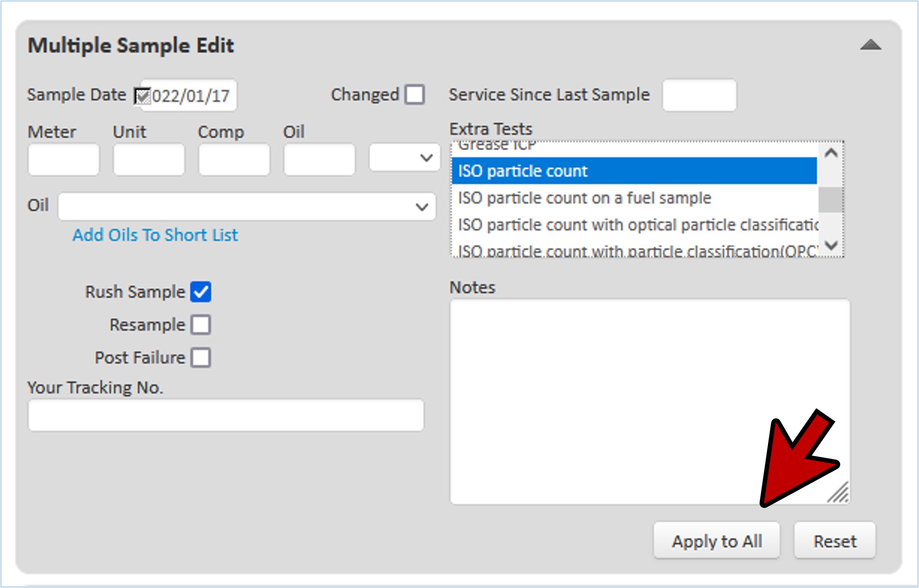Image resolution: width=919 pixels, height=588 pixels.
Task: Toggle the Sample Date checkbox
Action: [x=142, y=96]
